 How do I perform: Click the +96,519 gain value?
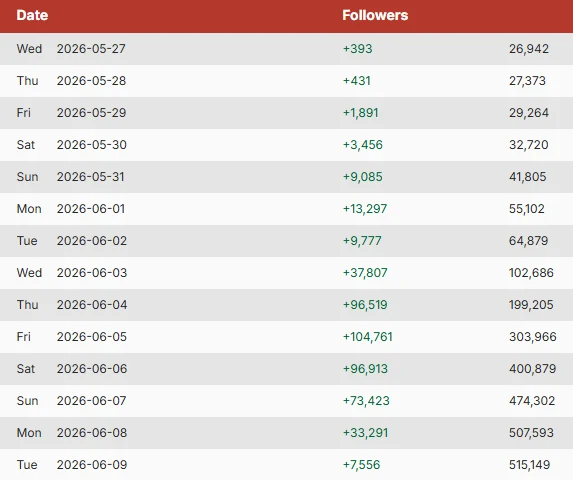pyautogui.click(x=365, y=305)
